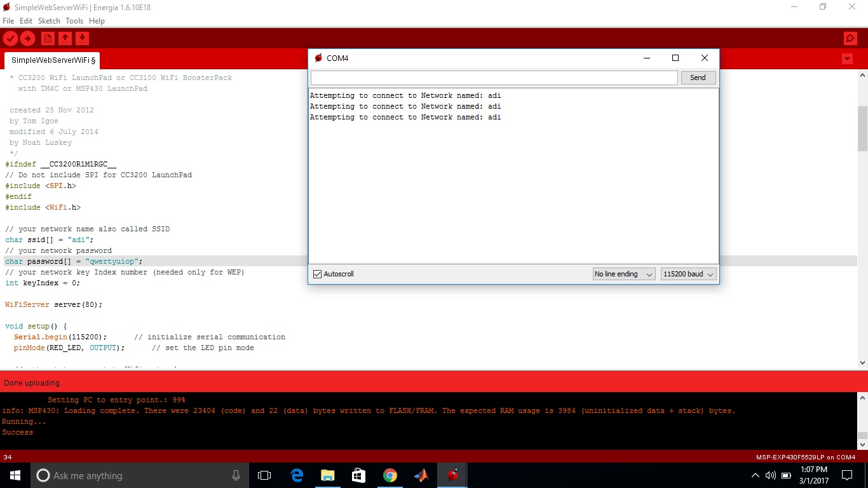Screen dimensions: 868x488
Task: Click the WiFiServer server(80) line
Action: [54, 304]
